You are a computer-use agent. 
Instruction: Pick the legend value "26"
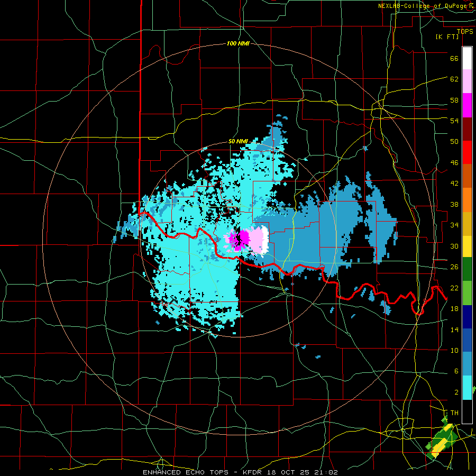pos(454,267)
